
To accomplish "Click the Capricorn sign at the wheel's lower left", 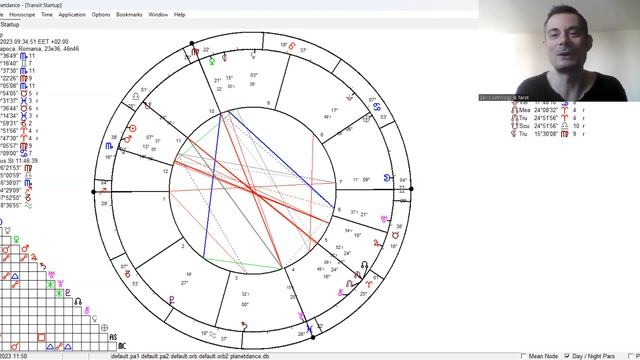I will 127,273.
